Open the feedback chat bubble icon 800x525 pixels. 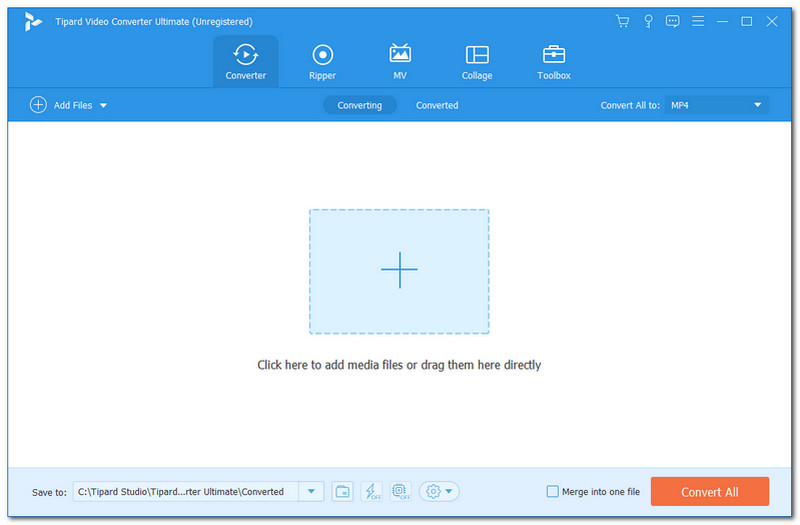coord(672,21)
